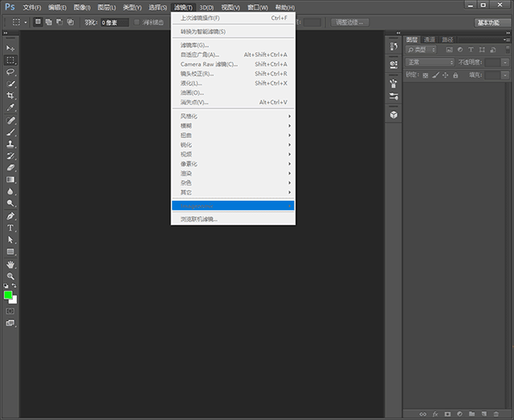Expand the 模糊 filter submenu

click(x=233, y=126)
